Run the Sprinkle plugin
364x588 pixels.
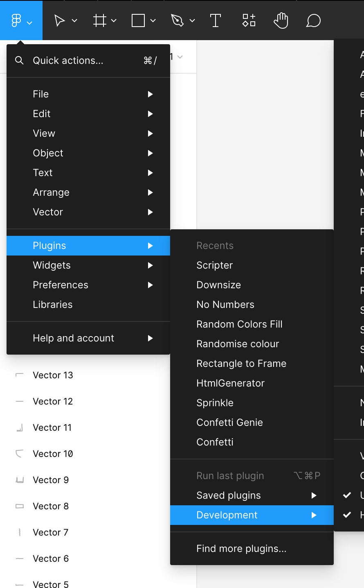[x=252, y=403]
